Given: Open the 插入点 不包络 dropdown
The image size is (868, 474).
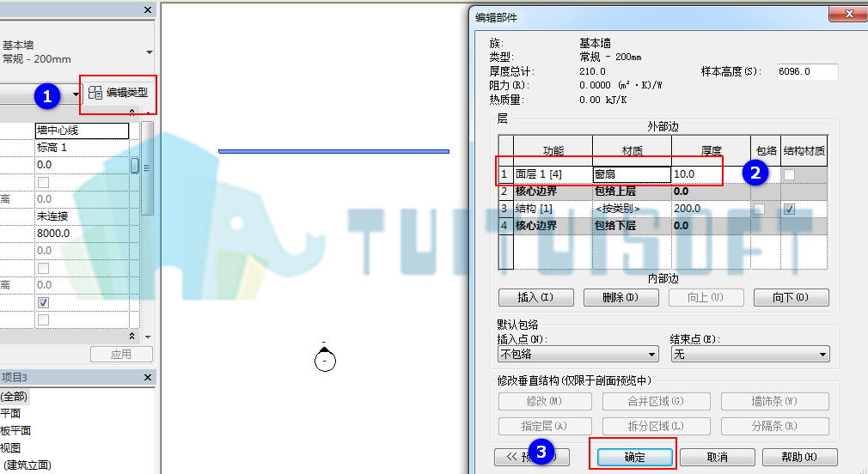Looking at the screenshot, I should [x=578, y=354].
